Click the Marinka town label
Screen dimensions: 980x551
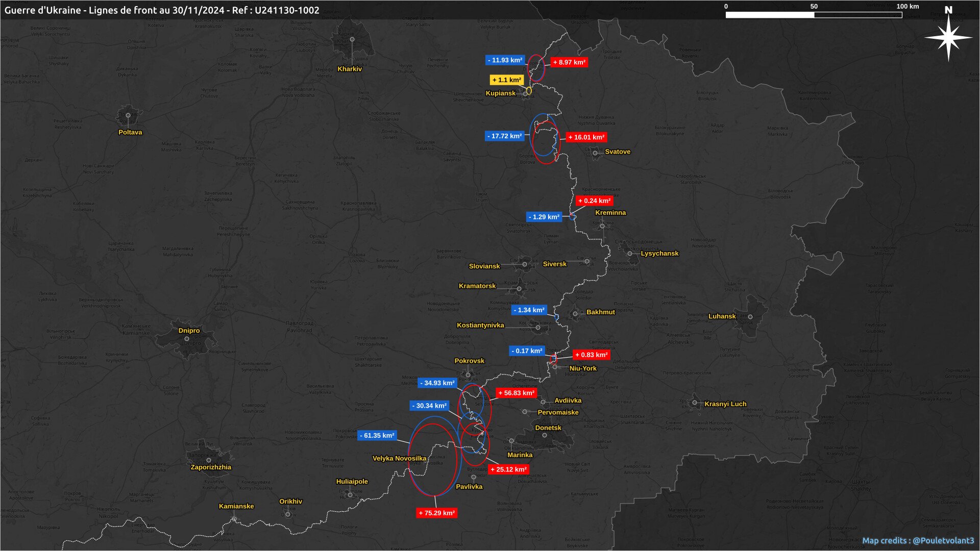click(520, 455)
